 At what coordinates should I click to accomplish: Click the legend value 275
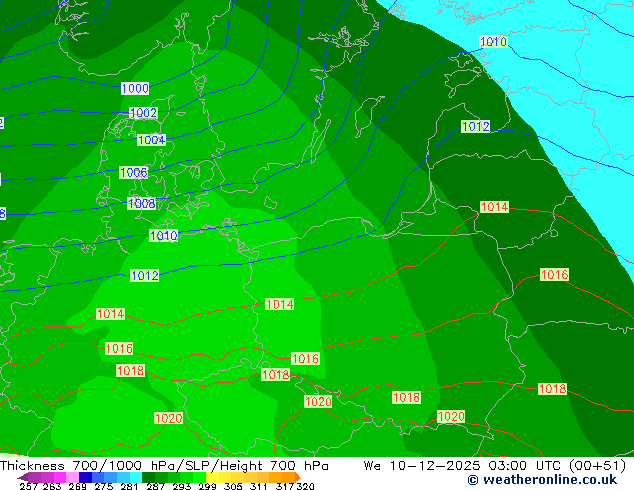click(x=104, y=486)
